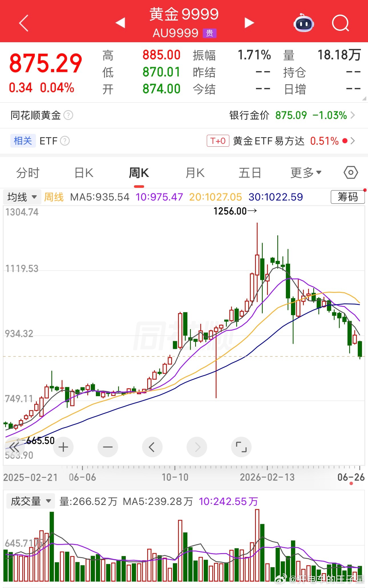Viewport: 368px width, 588px height.
Task: Tap the 06-26 date axis label
Action: click(351, 477)
